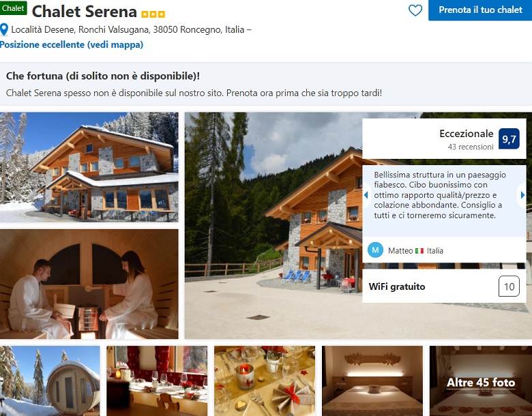Click reviewer Matteo's avatar icon

point(375,250)
